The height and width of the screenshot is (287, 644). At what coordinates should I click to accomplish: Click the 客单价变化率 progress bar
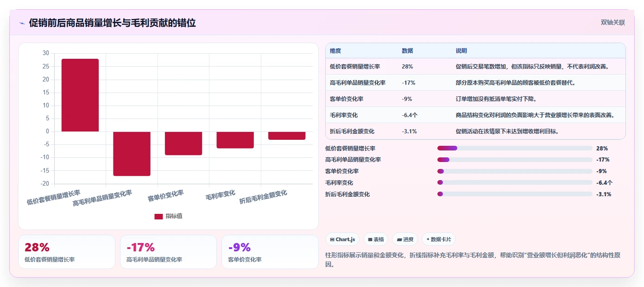tap(515, 171)
